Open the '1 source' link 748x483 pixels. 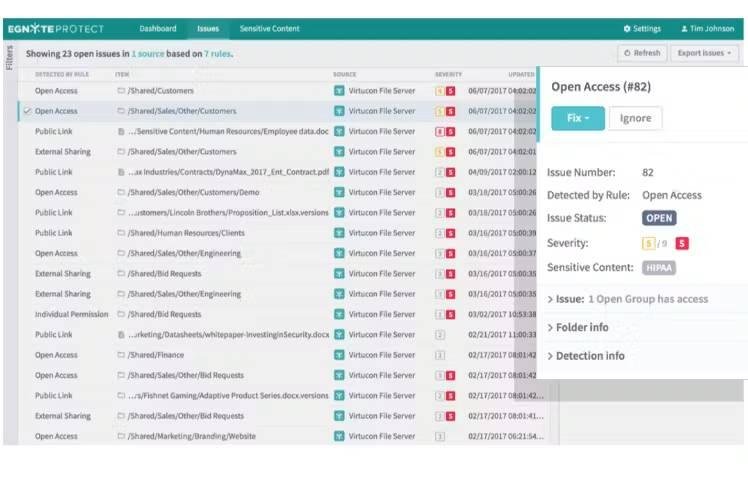click(x=148, y=54)
